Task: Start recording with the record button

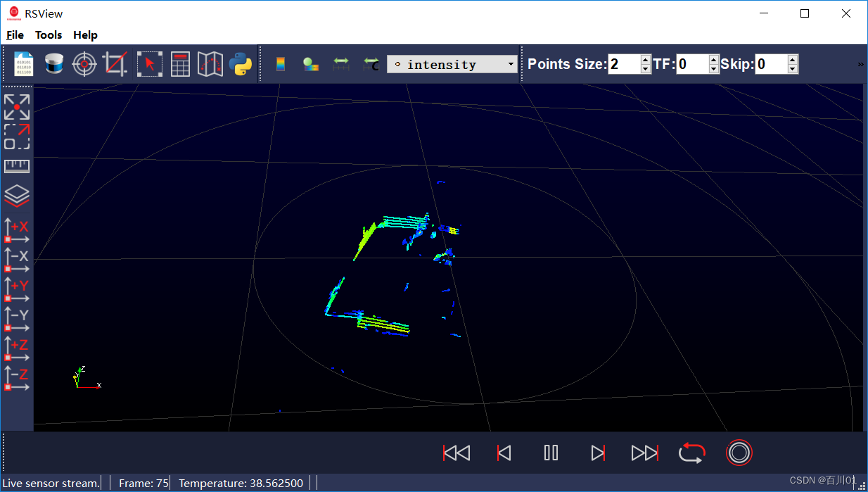Action: coord(739,453)
